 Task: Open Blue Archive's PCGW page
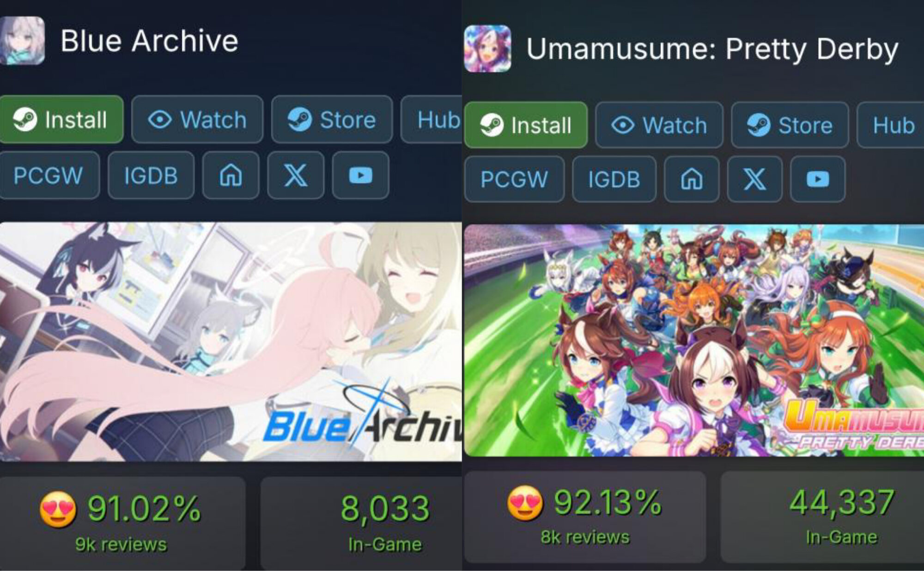click(x=49, y=175)
